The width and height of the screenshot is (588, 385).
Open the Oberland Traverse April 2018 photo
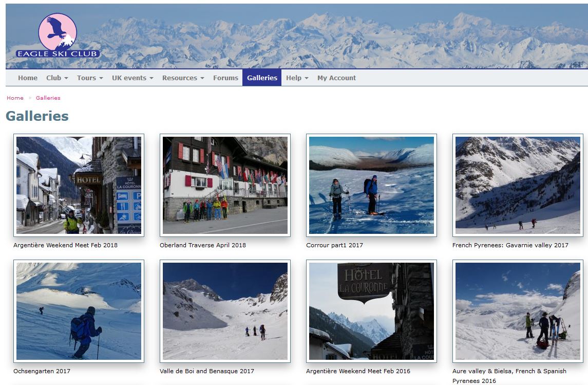(225, 185)
